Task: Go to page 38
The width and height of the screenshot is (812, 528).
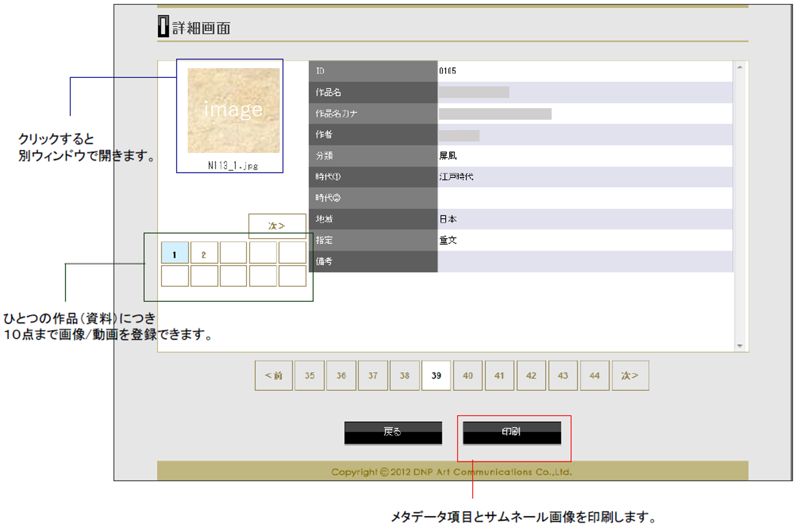Action: 405,376
